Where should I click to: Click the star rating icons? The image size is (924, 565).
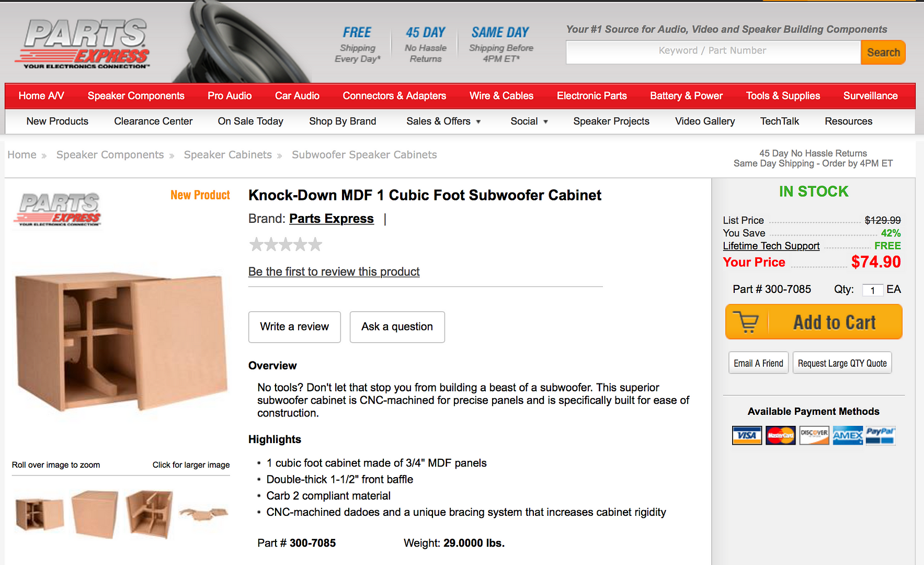point(286,244)
